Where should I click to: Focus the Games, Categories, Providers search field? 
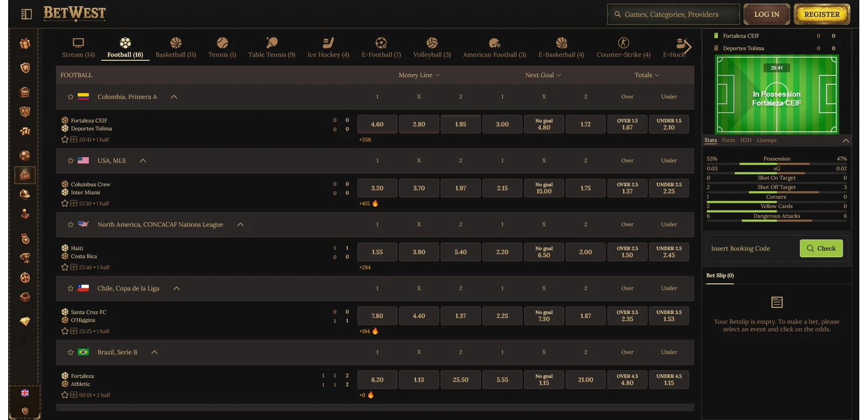673,15
